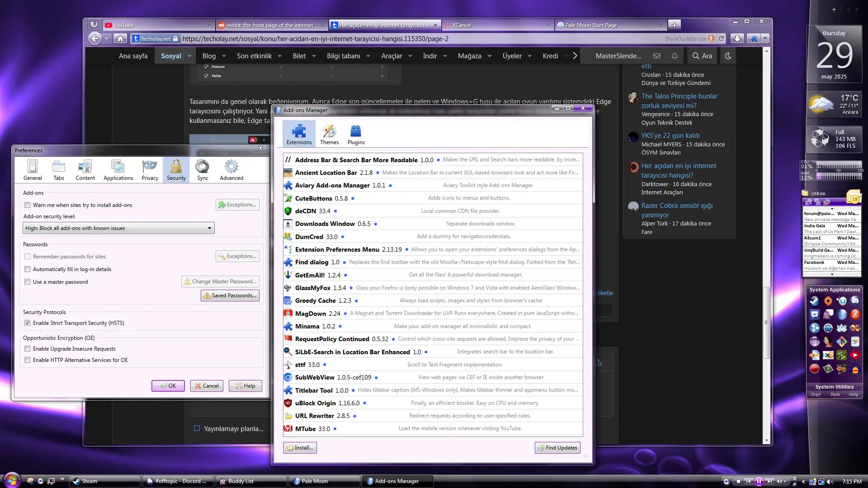
Task: Check Enable HTTP Alternative Services for OE
Action: [x=28, y=360]
